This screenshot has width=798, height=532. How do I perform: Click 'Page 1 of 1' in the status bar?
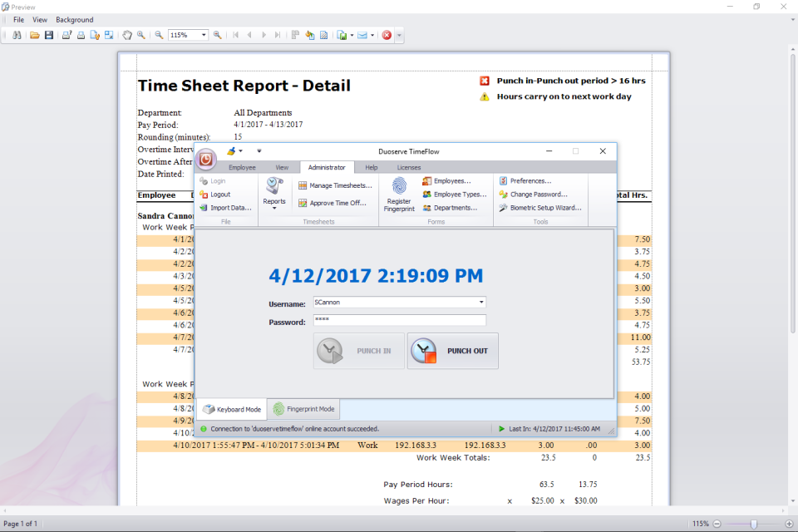pyautogui.click(x=20, y=524)
